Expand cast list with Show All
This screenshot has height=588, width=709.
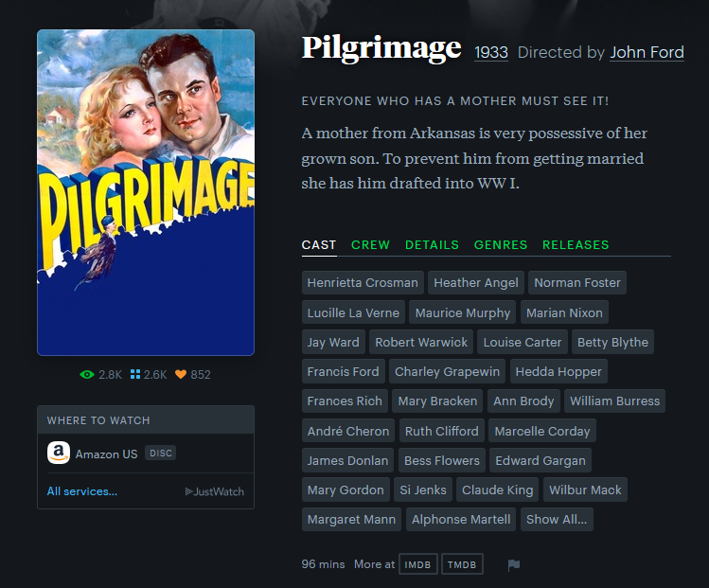pyautogui.click(x=557, y=519)
